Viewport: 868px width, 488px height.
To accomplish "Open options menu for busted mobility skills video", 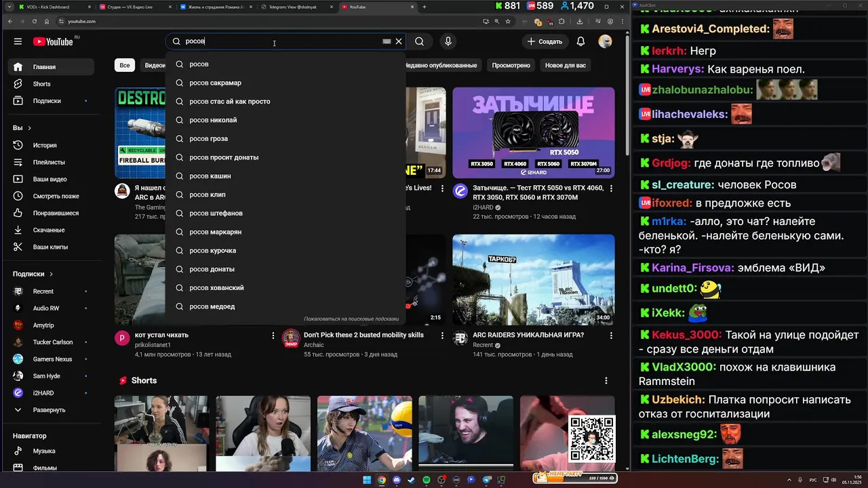I will coord(442,335).
